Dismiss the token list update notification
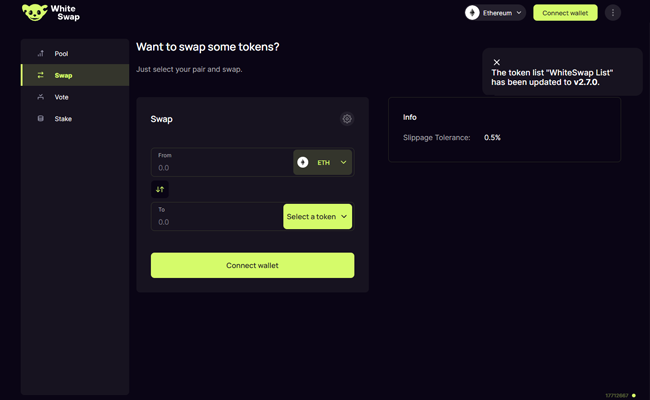The image size is (650, 400). (x=497, y=62)
